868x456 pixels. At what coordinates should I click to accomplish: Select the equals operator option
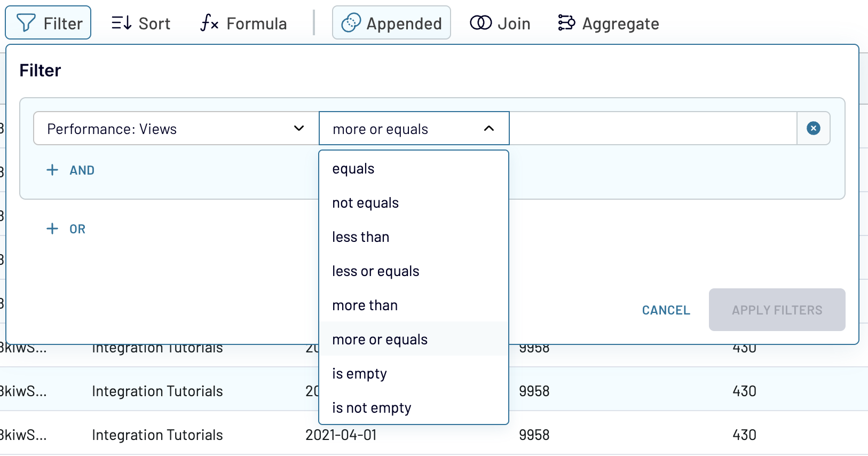tap(353, 169)
